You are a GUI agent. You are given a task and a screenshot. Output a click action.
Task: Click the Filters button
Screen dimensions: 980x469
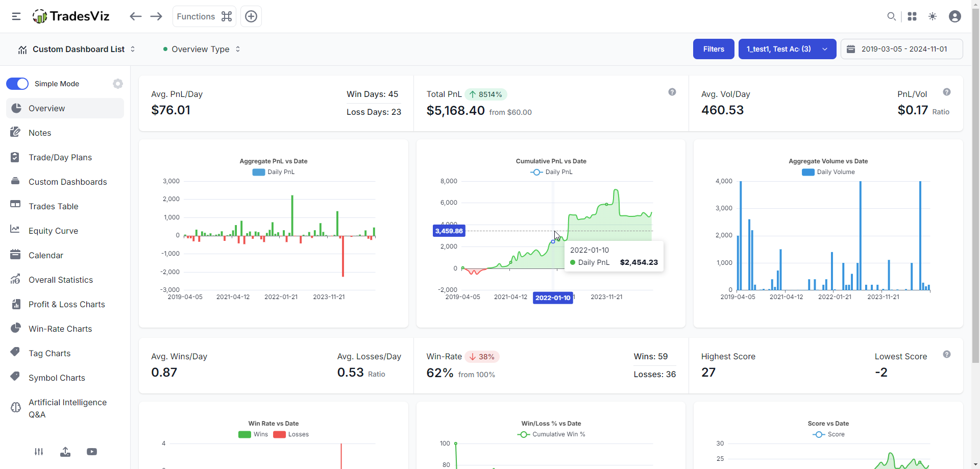pos(714,49)
